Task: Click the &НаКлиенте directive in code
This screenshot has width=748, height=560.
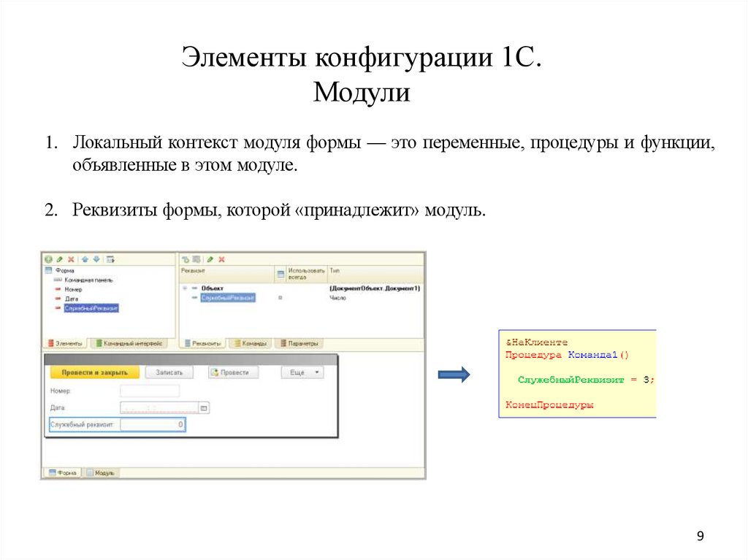Action: 537,342
